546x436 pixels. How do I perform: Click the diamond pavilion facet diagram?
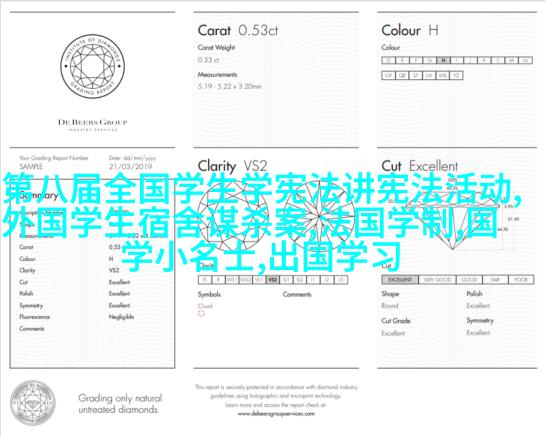coord(319,217)
